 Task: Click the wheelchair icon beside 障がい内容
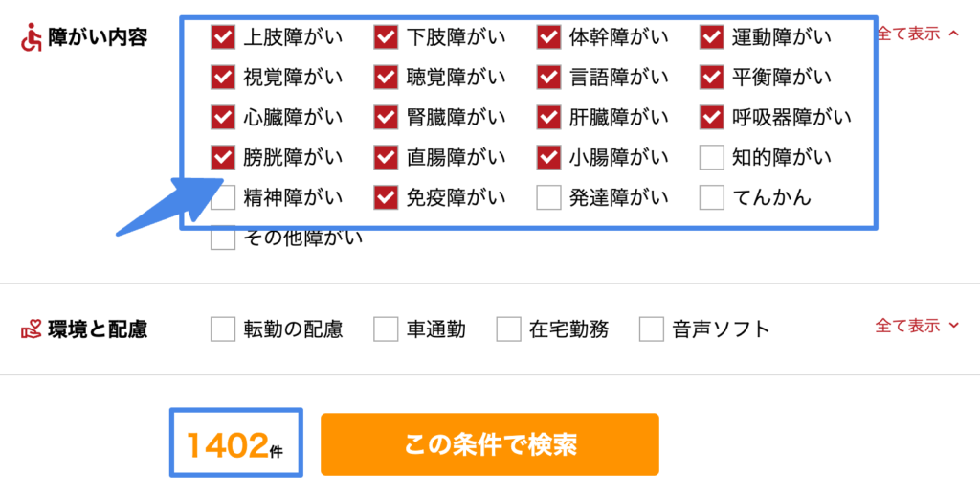point(33,38)
